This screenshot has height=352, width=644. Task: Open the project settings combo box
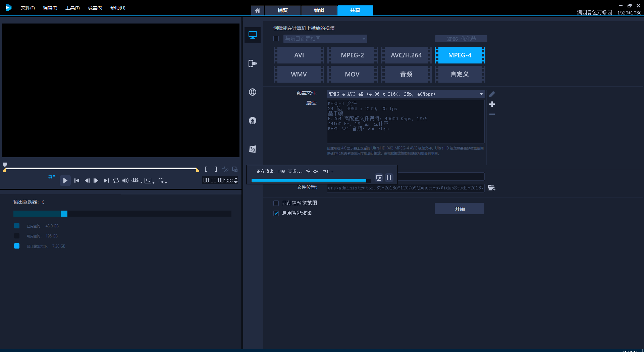click(325, 39)
